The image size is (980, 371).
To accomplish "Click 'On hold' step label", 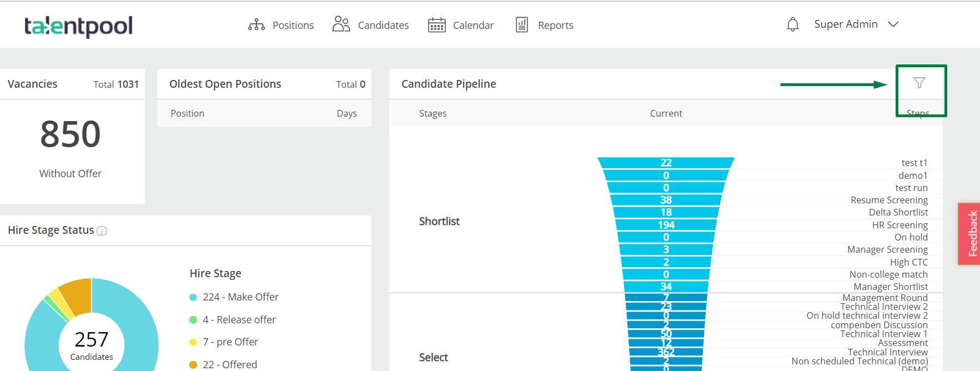I will (911, 237).
